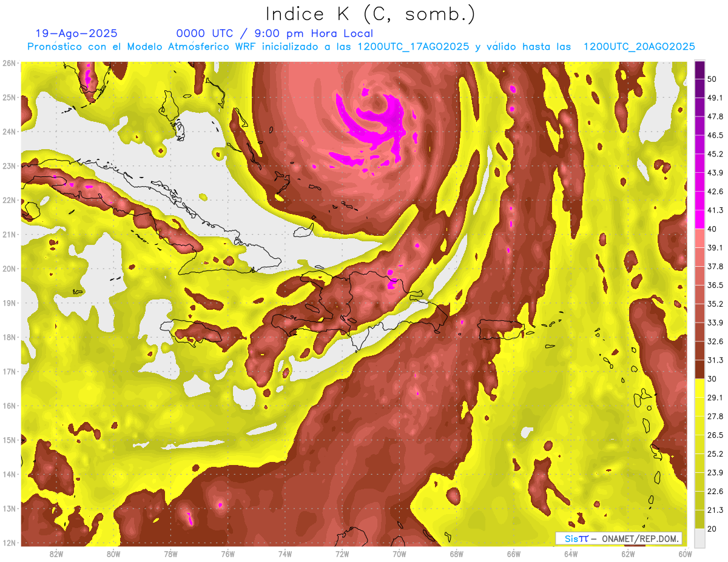Click the '31.3' color scale value
Screen dimensions: 728x562
715,360
